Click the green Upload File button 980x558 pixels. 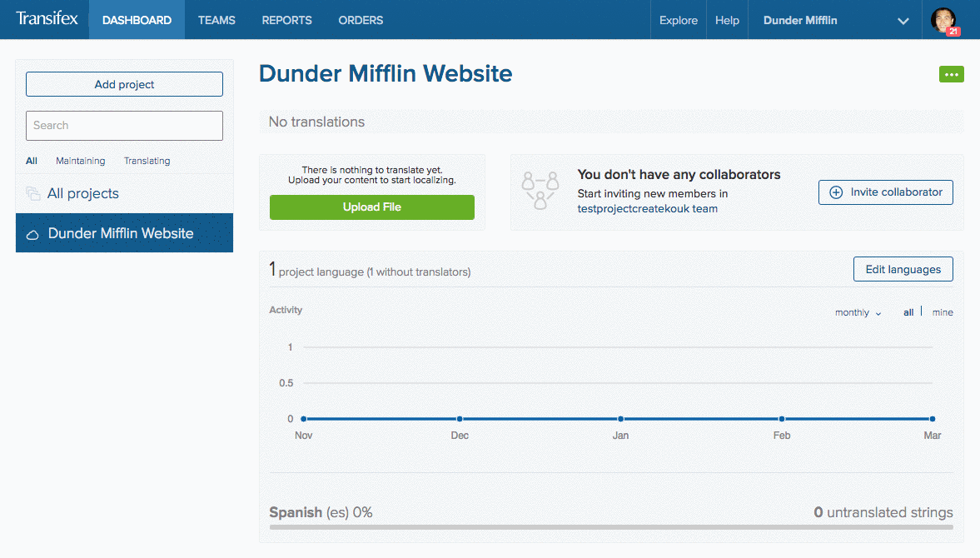[372, 207]
